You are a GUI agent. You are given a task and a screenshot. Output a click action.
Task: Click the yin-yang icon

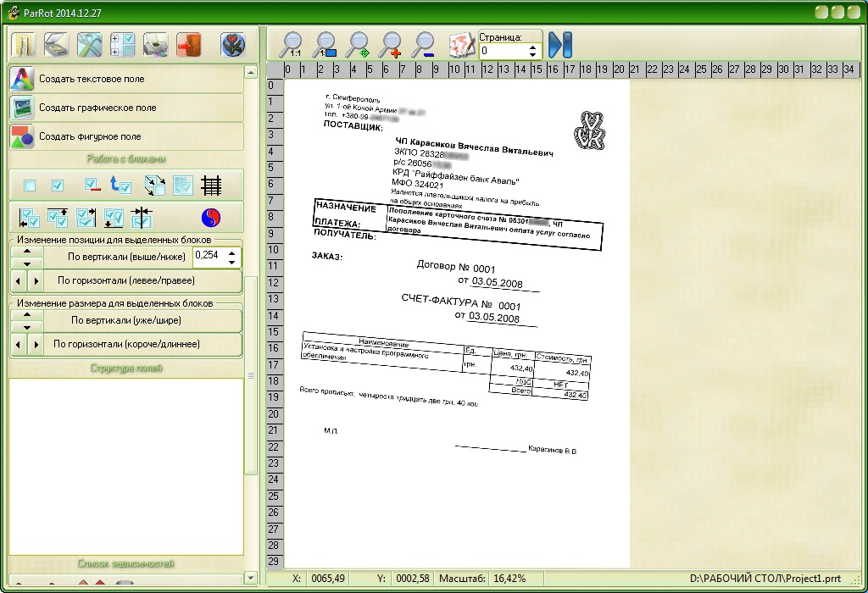(x=211, y=218)
